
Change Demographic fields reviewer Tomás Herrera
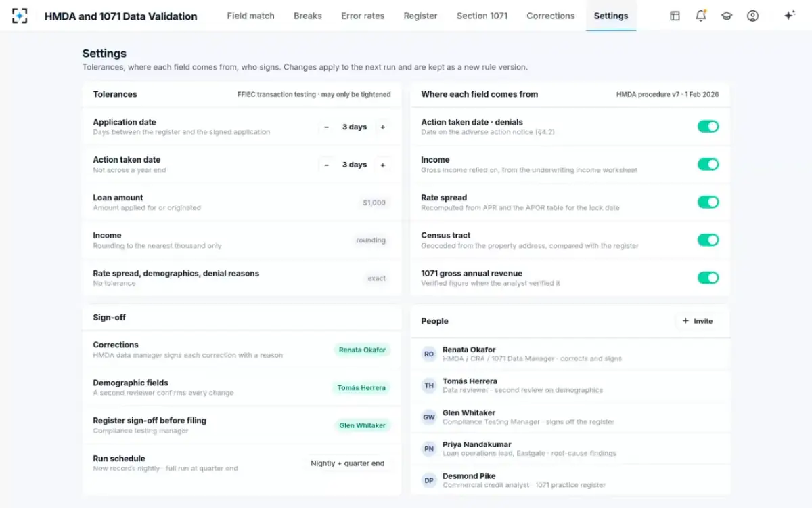click(x=362, y=388)
